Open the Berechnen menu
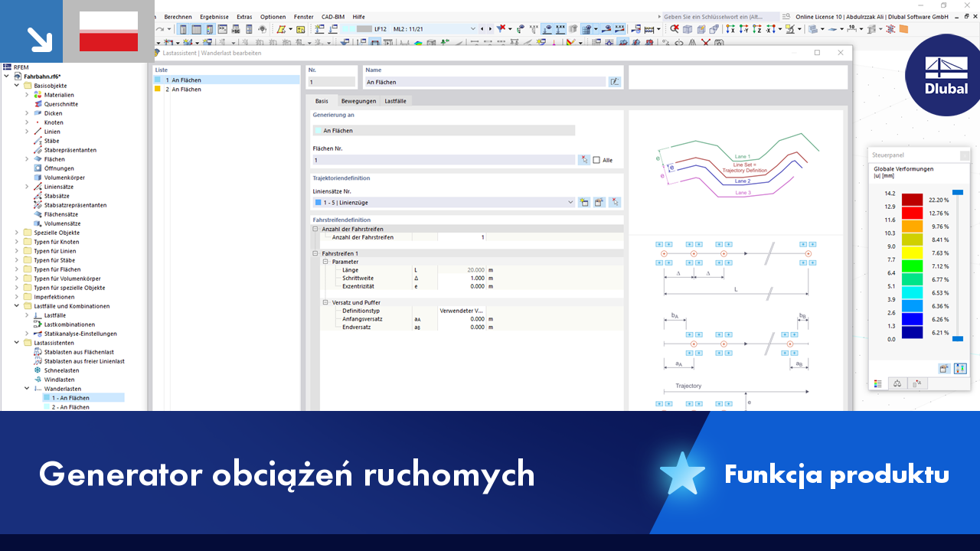 tap(178, 17)
